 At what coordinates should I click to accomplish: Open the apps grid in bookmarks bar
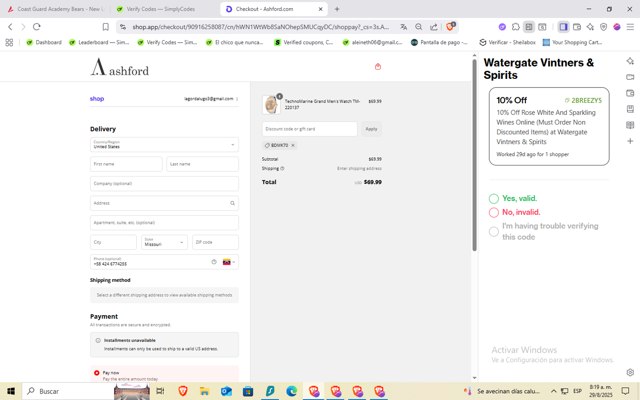tap(9, 42)
